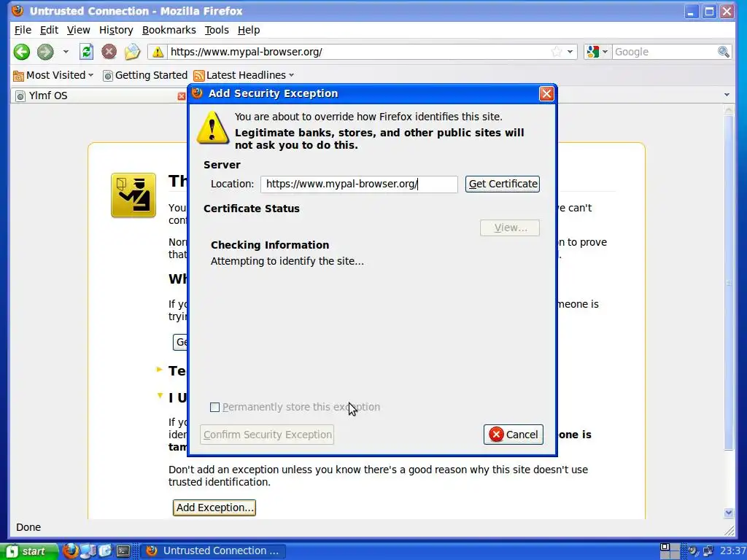Screen dimensions: 747x560
Task: Click the browser address bar URL
Action: 357,52
